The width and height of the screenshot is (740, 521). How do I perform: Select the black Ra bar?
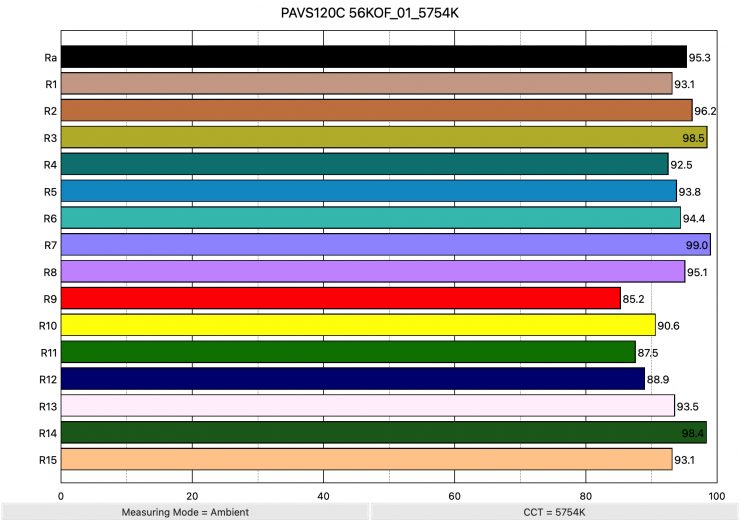(374, 56)
